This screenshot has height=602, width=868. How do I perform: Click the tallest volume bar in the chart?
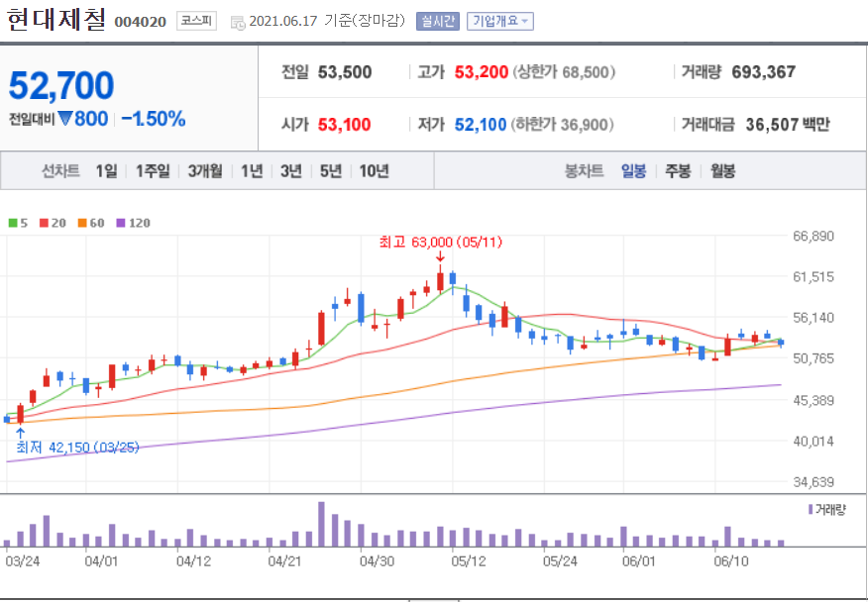tap(321, 524)
